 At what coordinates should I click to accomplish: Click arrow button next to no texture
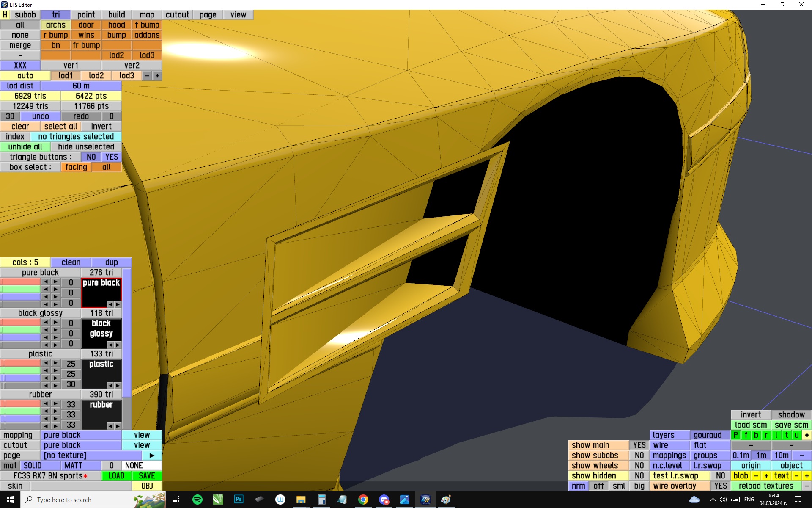152,456
